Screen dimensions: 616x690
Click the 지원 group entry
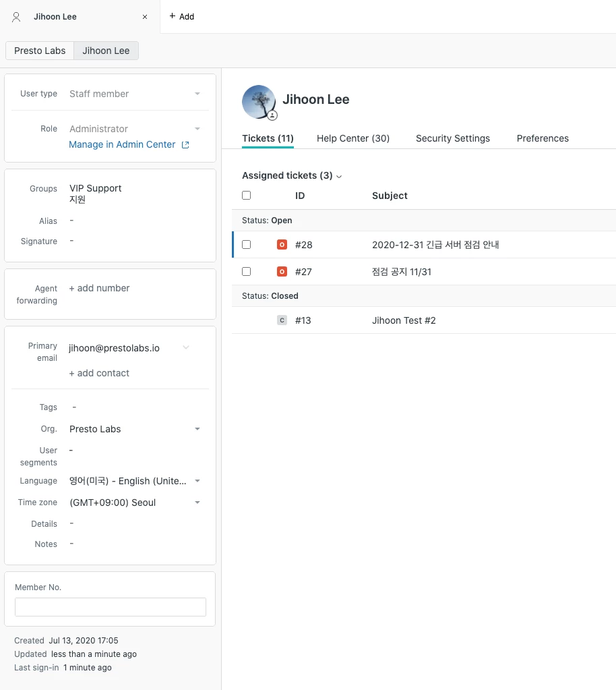pos(78,200)
